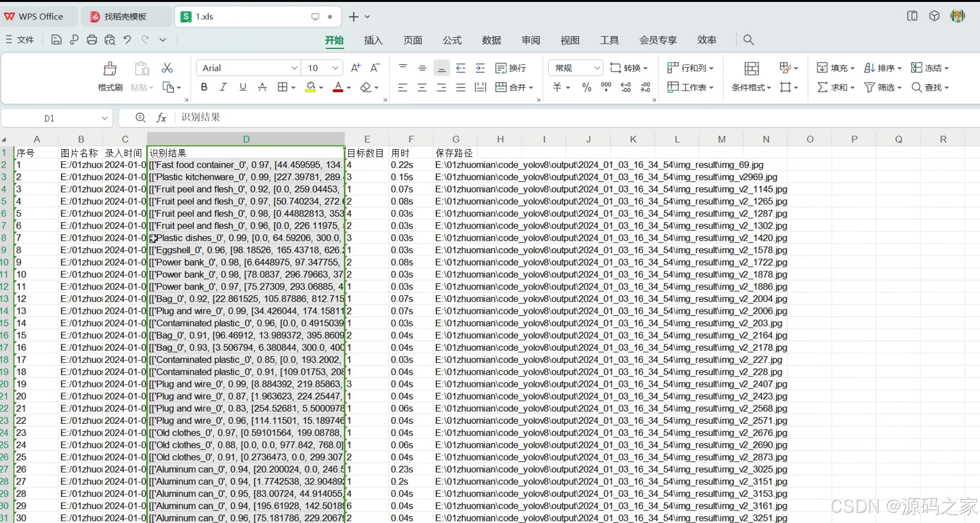Open the font size 10 dropdown
The height and width of the screenshot is (523, 980).
pyautogui.click(x=336, y=68)
